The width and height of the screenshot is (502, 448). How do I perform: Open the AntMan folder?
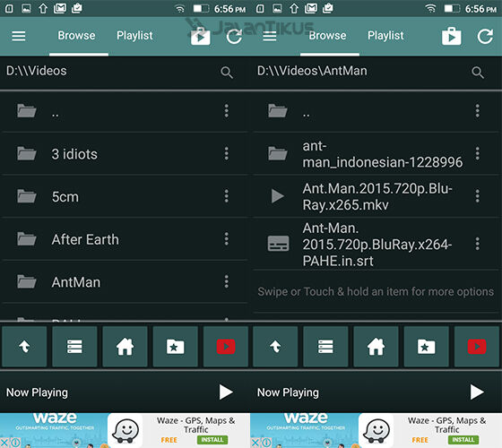(125, 282)
